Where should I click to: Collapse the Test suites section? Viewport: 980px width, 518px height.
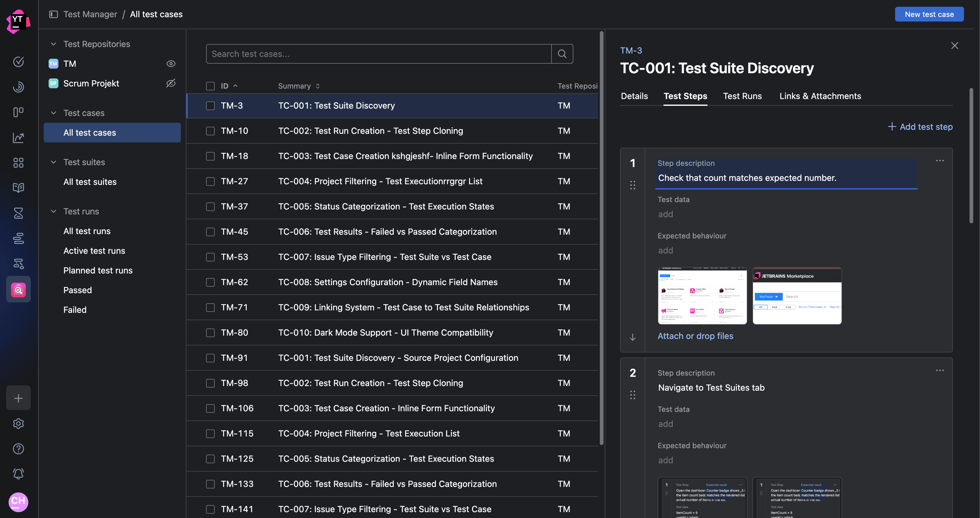pos(54,162)
